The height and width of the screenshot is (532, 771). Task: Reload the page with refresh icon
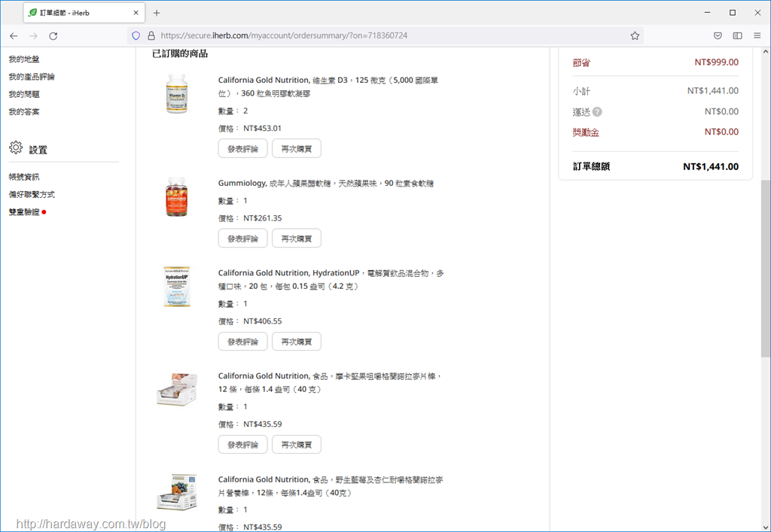(x=53, y=36)
